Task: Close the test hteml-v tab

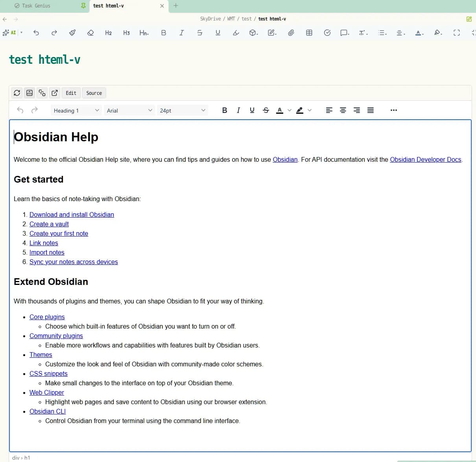Action: [x=162, y=6]
